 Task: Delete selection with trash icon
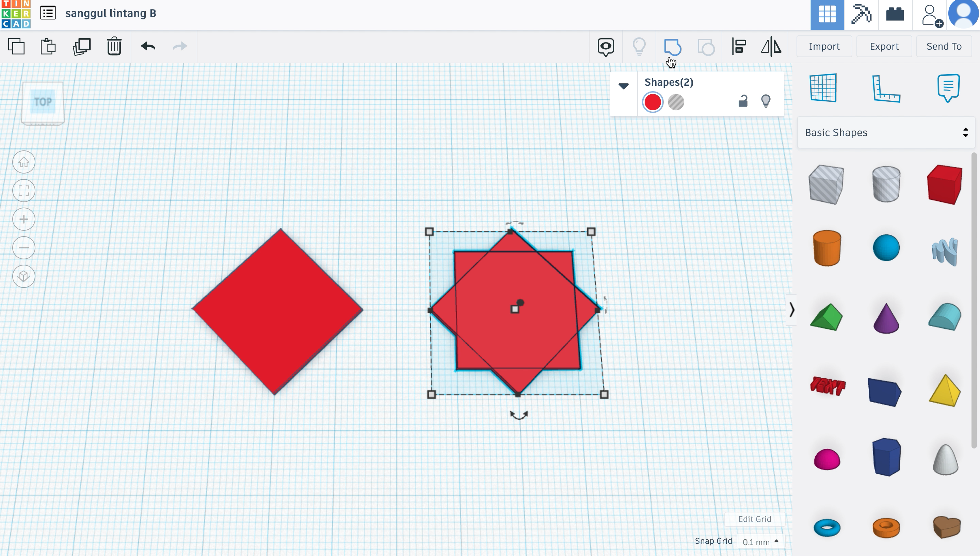(114, 47)
